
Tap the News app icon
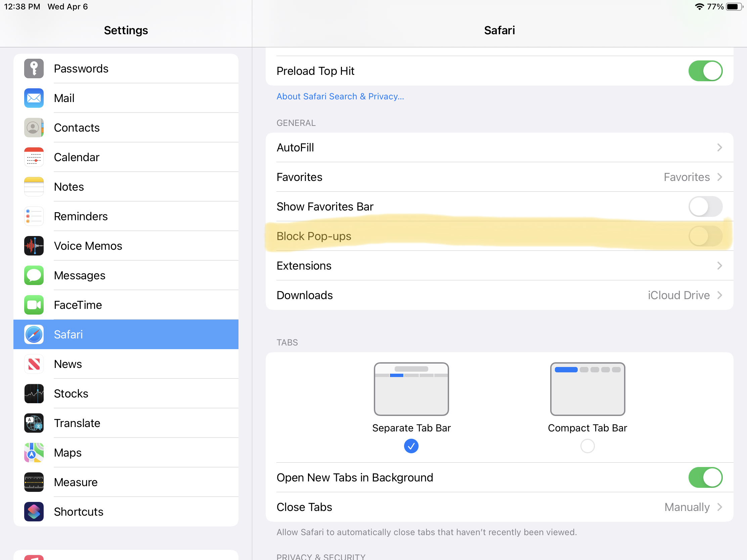(x=33, y=364)
